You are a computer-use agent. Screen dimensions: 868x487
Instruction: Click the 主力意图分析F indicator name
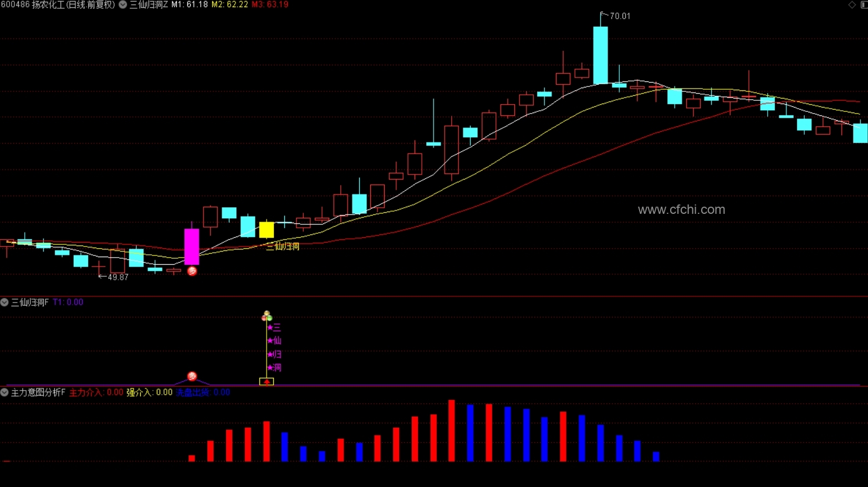(38, 392)
